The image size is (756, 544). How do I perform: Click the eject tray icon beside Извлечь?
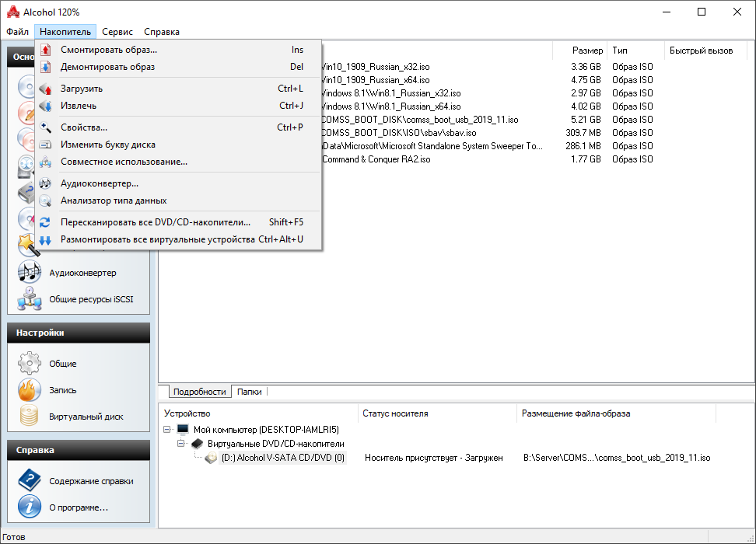click(x=45, y=106)
